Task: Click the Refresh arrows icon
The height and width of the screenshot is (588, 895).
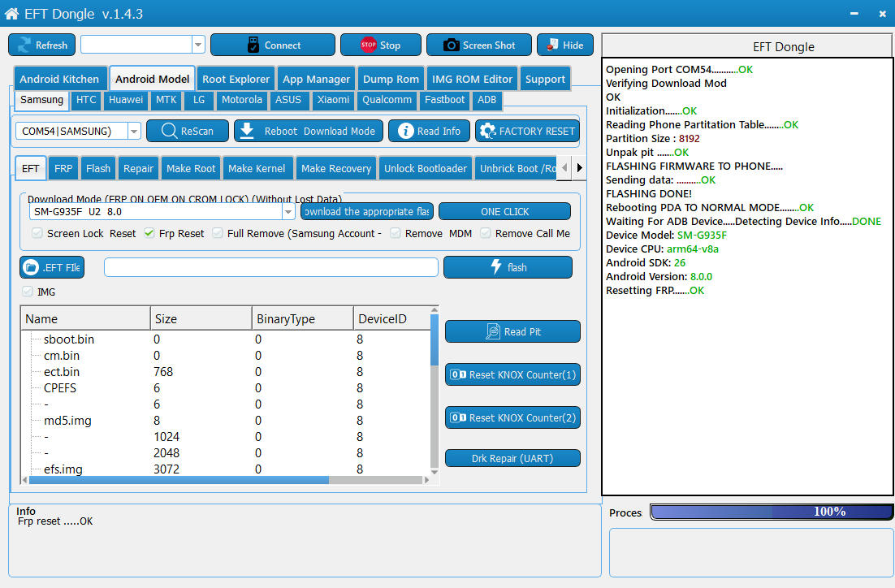Action: pos(24,45)
